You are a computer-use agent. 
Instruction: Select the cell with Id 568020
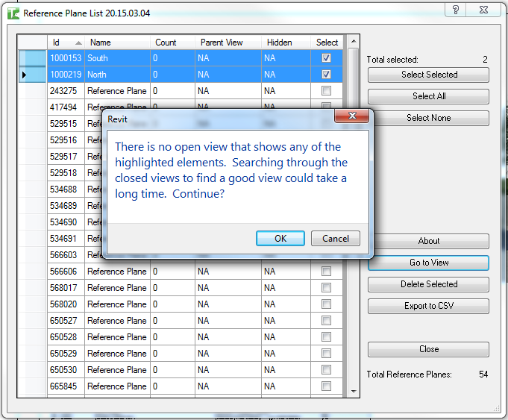tap(66, 304)
